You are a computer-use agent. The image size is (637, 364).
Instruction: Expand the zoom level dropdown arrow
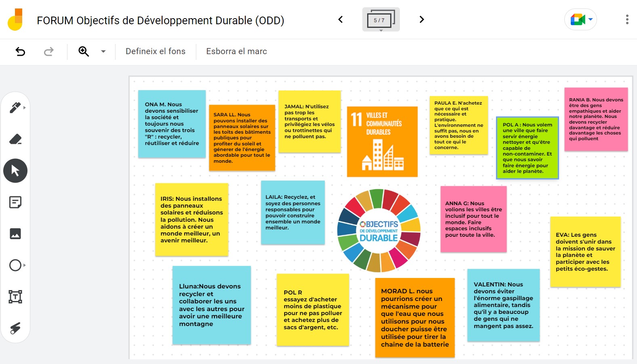click(103, 51)
